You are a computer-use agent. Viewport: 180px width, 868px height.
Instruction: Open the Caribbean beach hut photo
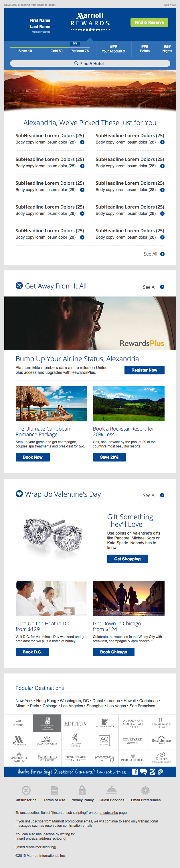pos(51,403)
